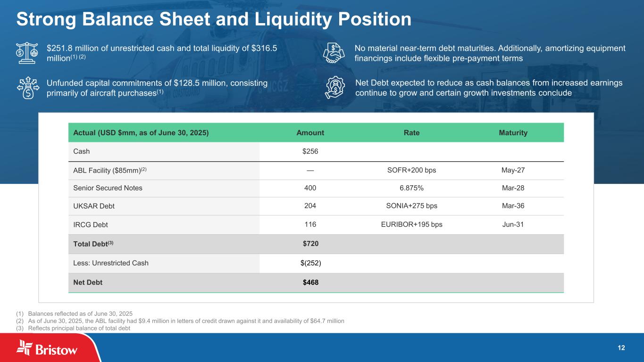The width and height of the screenshot is (644, 362).
Task: Click the Less: Unrestricted Cash label
Action: (x=111, y=263)
